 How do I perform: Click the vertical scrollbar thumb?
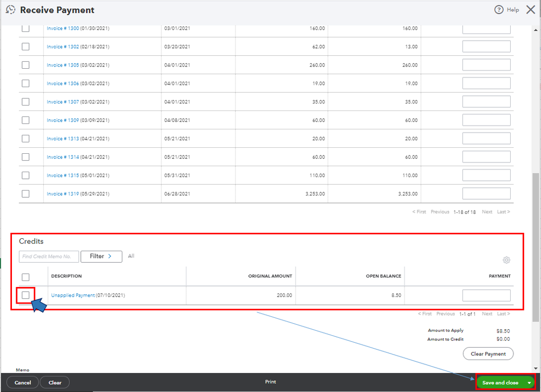pos(536,247)
